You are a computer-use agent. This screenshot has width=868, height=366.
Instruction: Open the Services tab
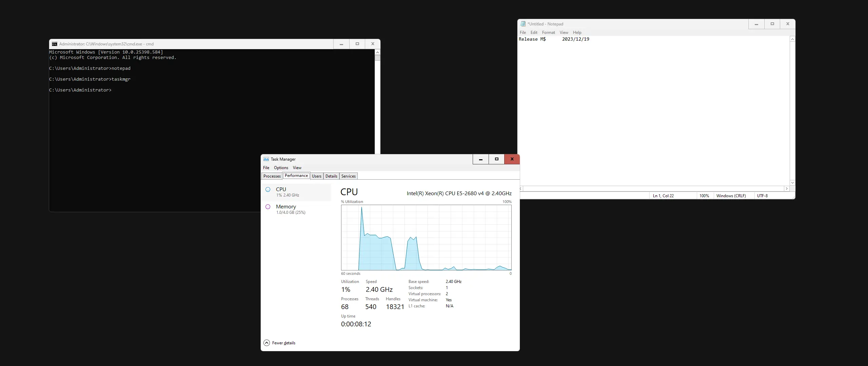pyautogui.click(x=348, y=176)
